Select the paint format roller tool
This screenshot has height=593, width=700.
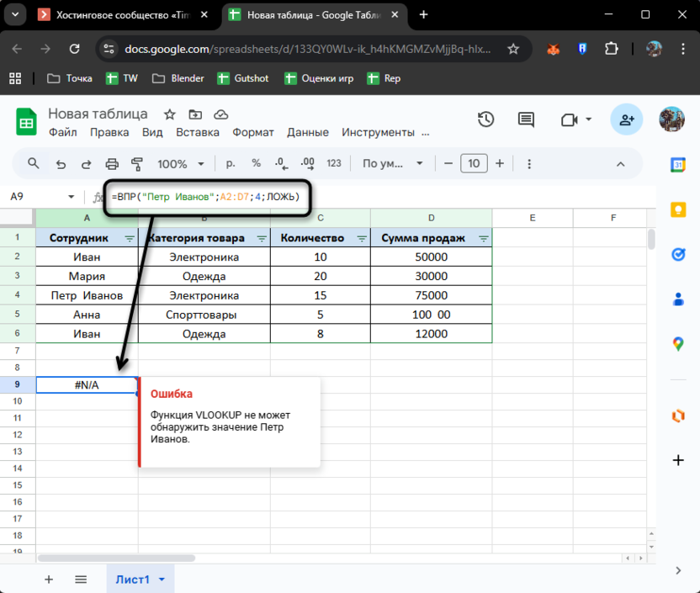tap(137, 164)
